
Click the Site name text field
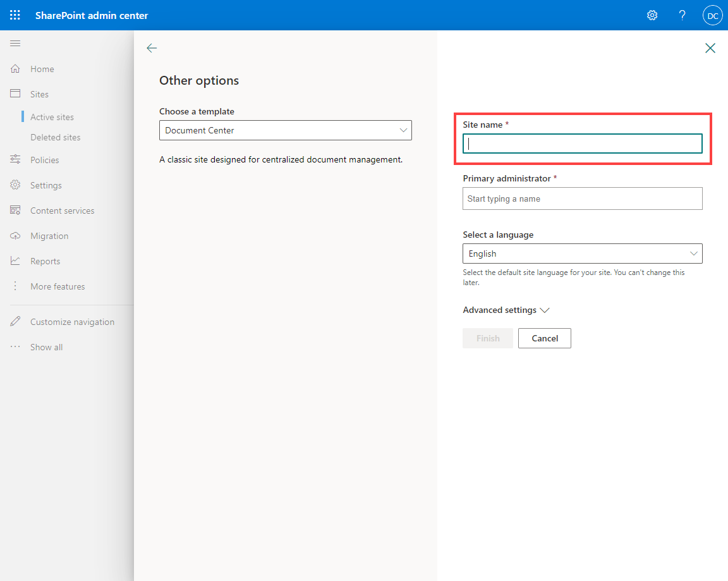tap(582, 144)
